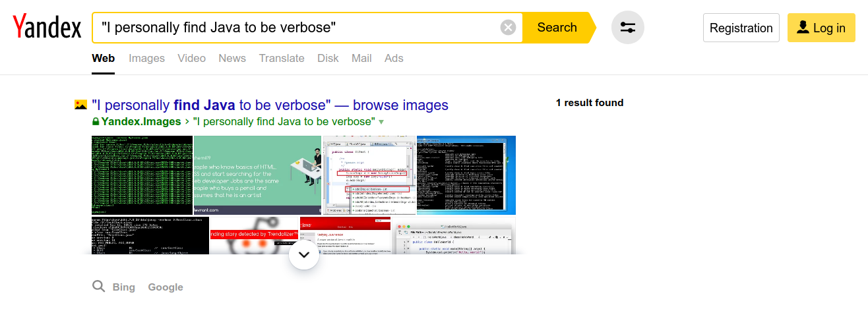Open the search settings filter icon

click(628, 28)
